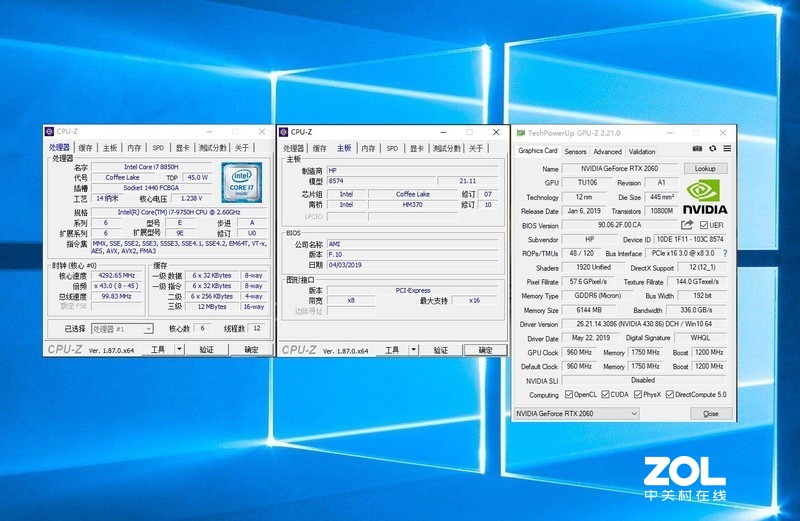Toggle CUDA checkbox in GPU-Z
Screen dimensions: 800x521
[x=605, y=394]
